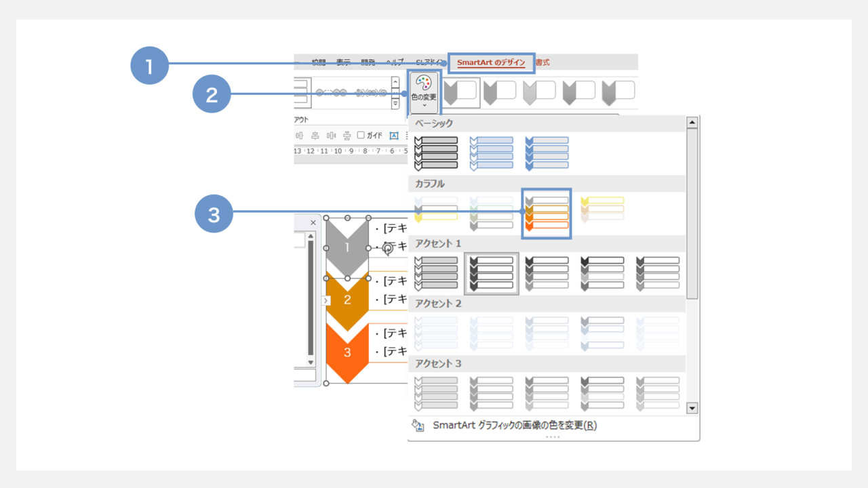Pick the blue filled-chevron option under ベーシック
The width and height of the screenshot is (868, 488).
tap(547, 152)
